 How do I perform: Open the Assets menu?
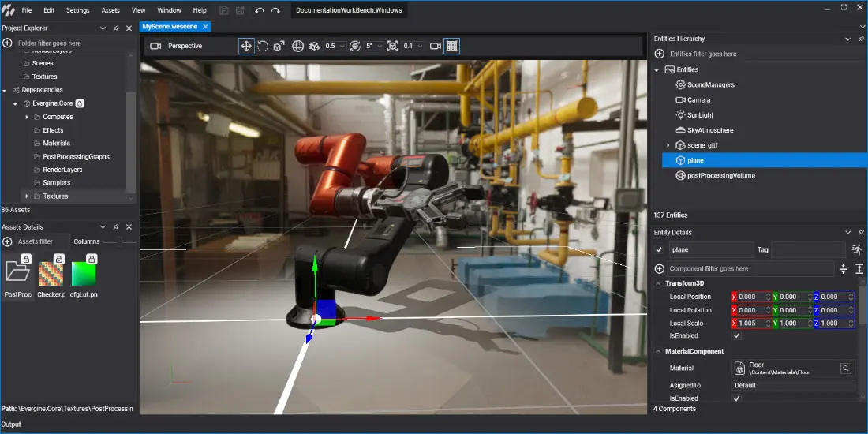110,11
